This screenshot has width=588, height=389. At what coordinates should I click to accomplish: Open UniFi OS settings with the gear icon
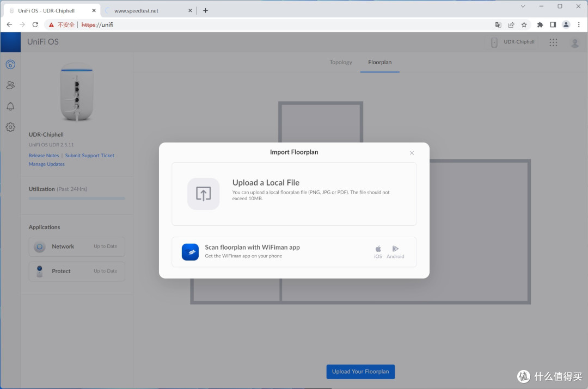click(x=10, y=127)
